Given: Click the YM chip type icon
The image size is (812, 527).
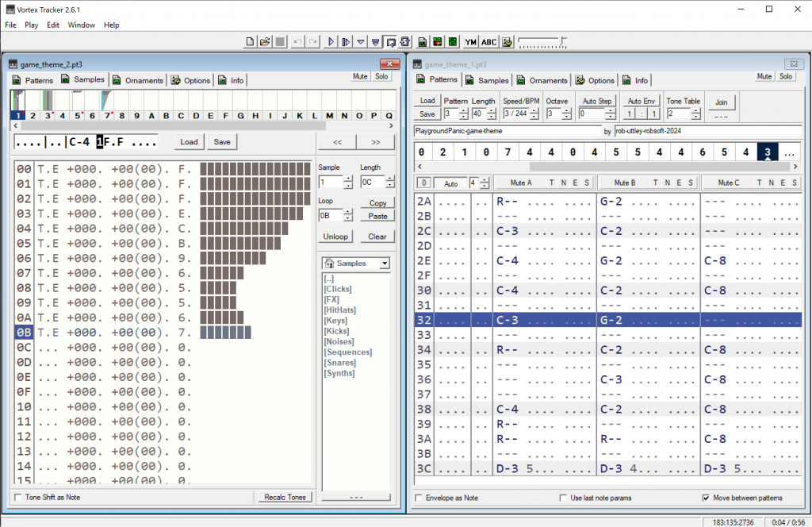Looking at the screenshot, I should (x=471, y=41).
